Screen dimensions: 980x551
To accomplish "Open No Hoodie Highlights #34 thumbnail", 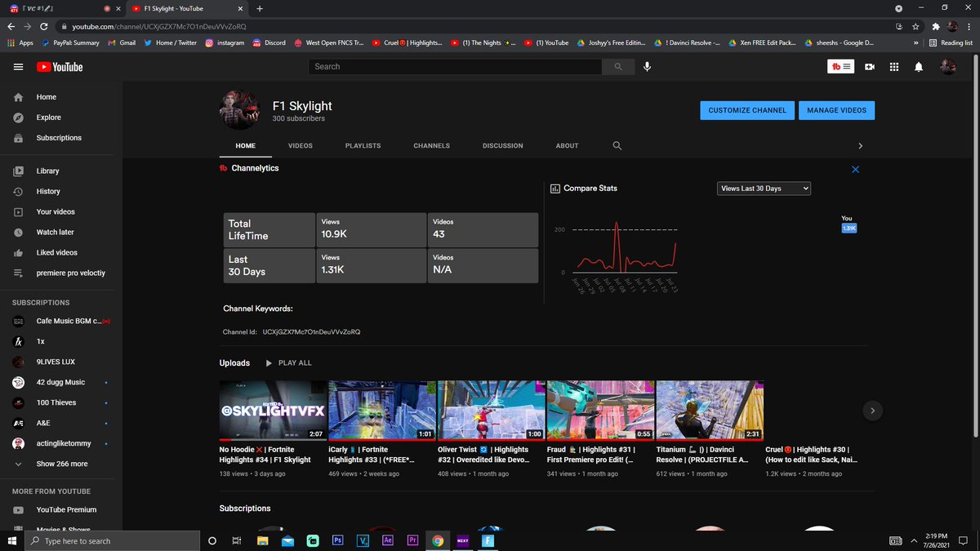I will [x=273, y=411].
